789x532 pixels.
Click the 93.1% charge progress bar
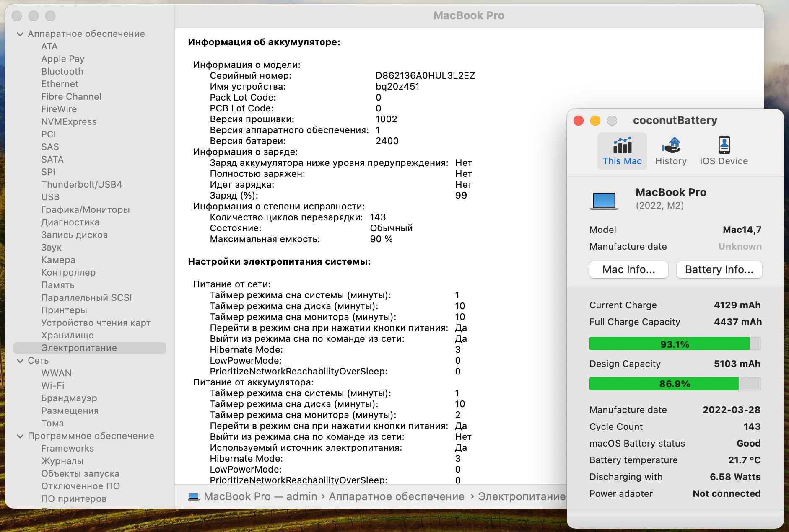[675, 344]
